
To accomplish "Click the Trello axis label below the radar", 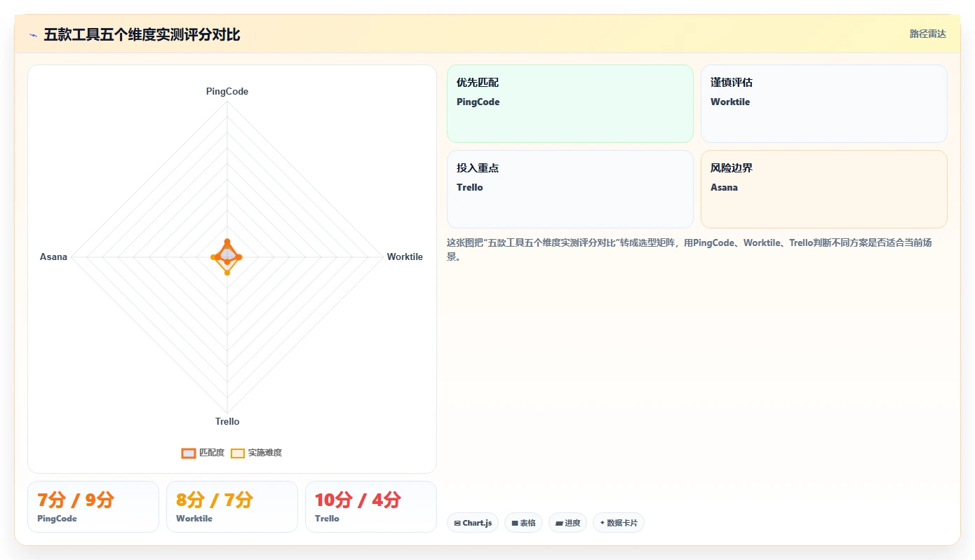I will (227, 421).
